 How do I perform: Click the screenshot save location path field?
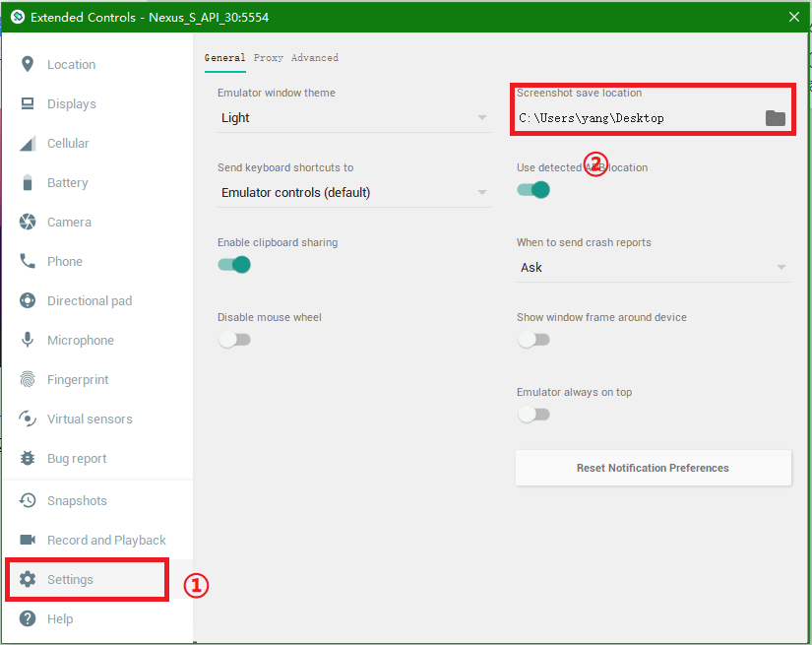click(640, 118)
